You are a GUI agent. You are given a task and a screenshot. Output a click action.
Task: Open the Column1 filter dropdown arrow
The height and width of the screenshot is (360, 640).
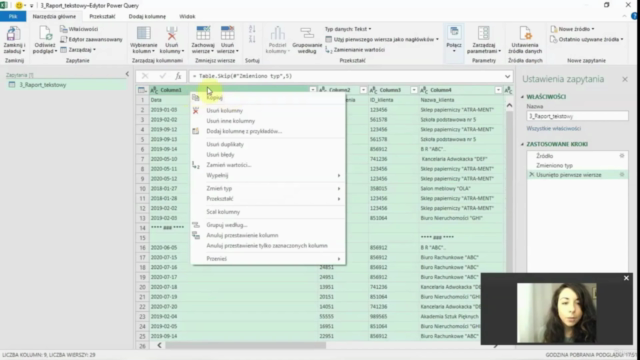tap(313, 90)
